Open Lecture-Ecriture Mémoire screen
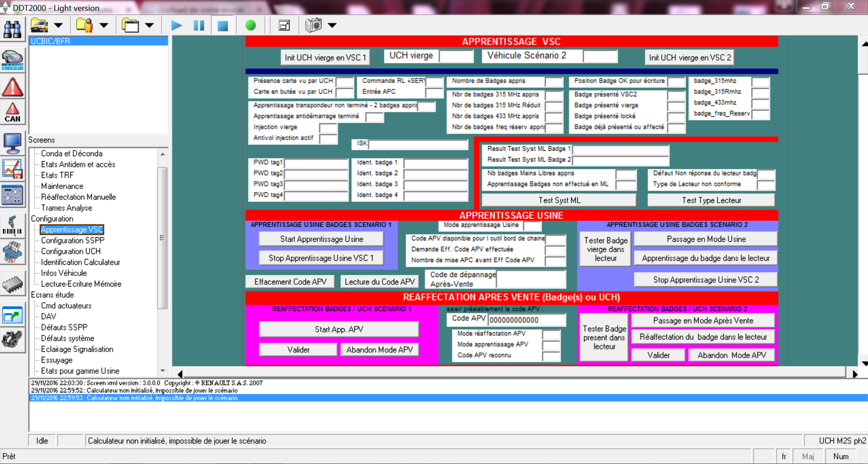The height and width of the screenshot is (464, 868). coord(81,284)
